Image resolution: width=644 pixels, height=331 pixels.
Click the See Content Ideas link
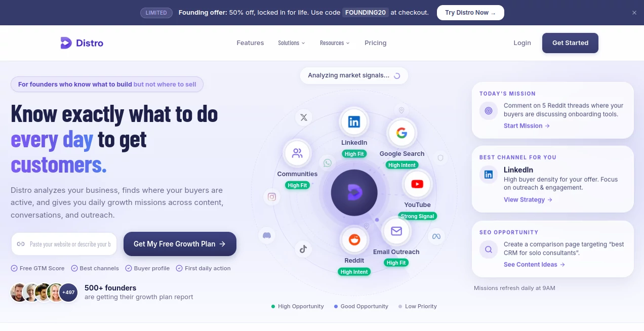(534, 265)
